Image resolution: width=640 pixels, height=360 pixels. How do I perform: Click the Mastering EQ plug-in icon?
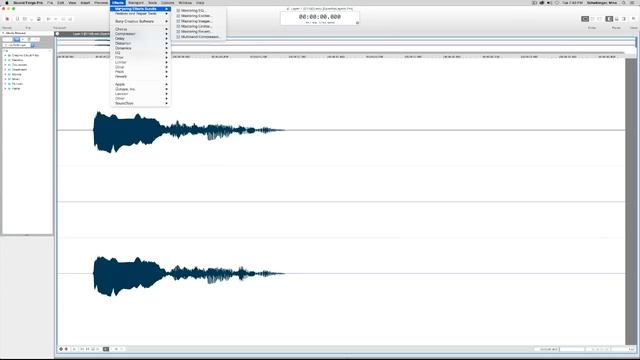178,11
